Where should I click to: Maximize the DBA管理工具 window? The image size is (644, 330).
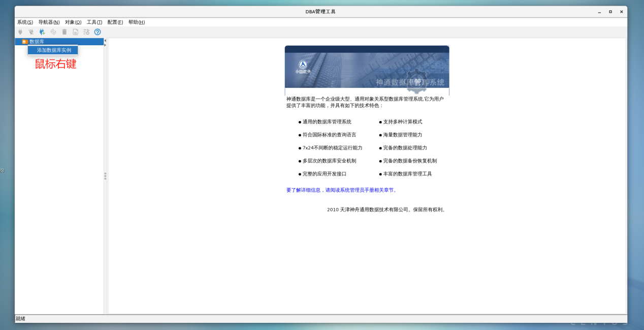click(610, 12)
